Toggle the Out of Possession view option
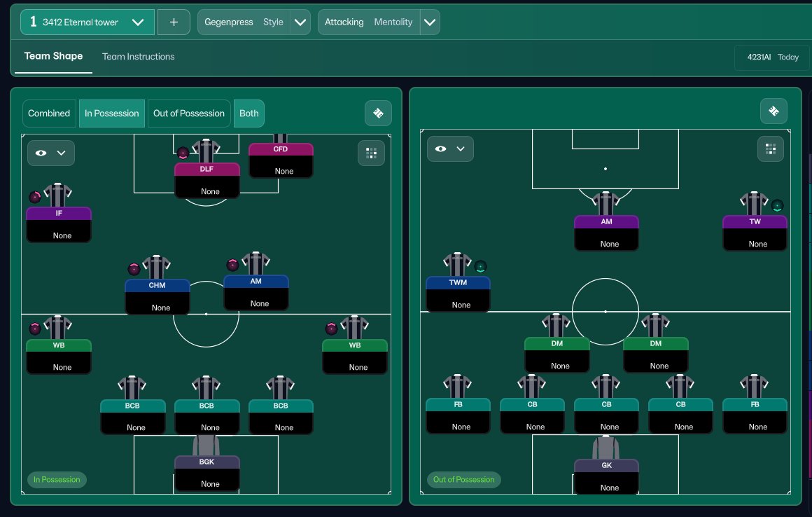This screenshot has height=517, width=812. click(189, 113)
